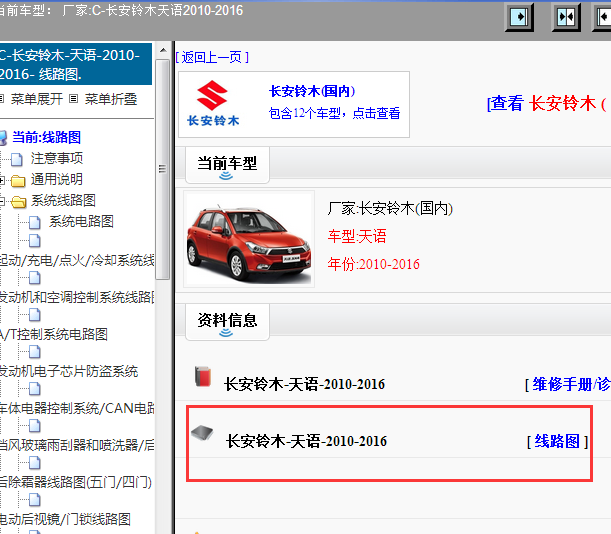Click the 返回上一页 back link

pyautogui.click(x=212, y=57)
